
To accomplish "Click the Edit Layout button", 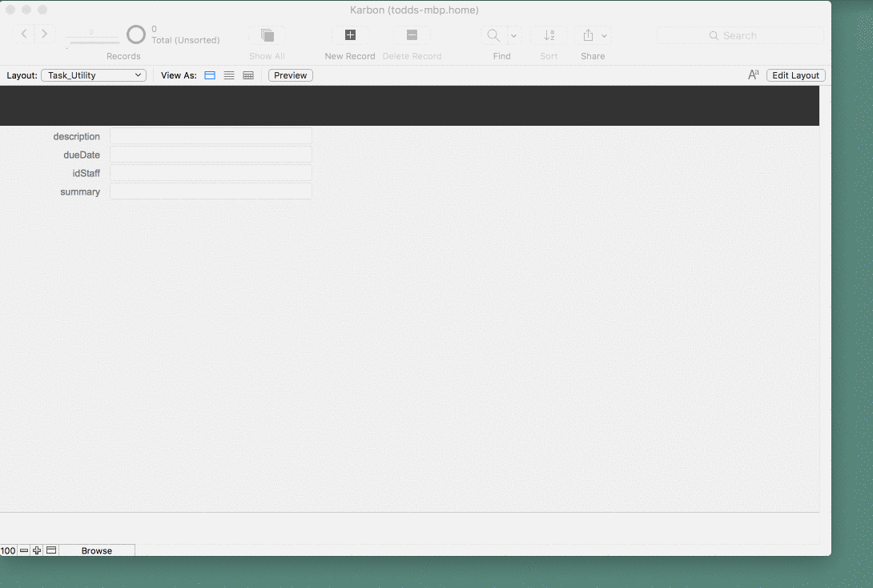I will pos(795,75).
